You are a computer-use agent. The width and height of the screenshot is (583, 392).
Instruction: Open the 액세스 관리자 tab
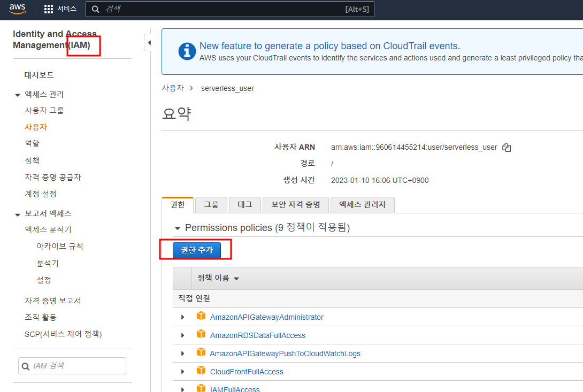click(x=363, y=204)
